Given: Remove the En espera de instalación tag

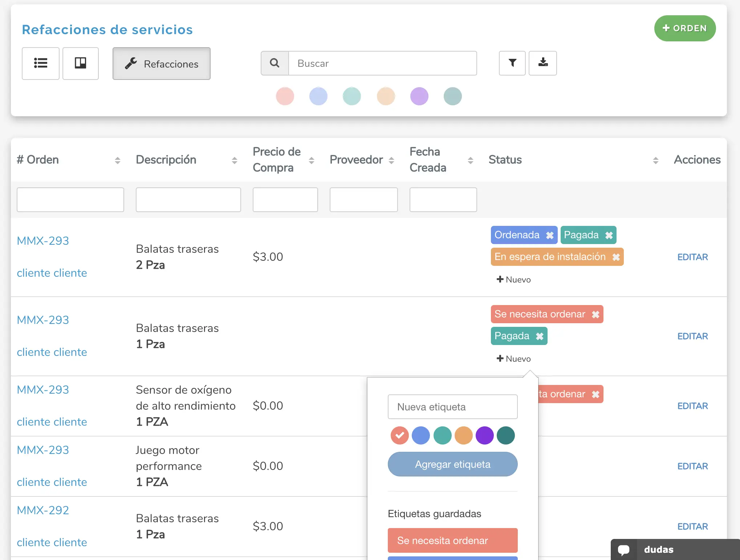Looking at the screenshot, I should pos(616,257).
